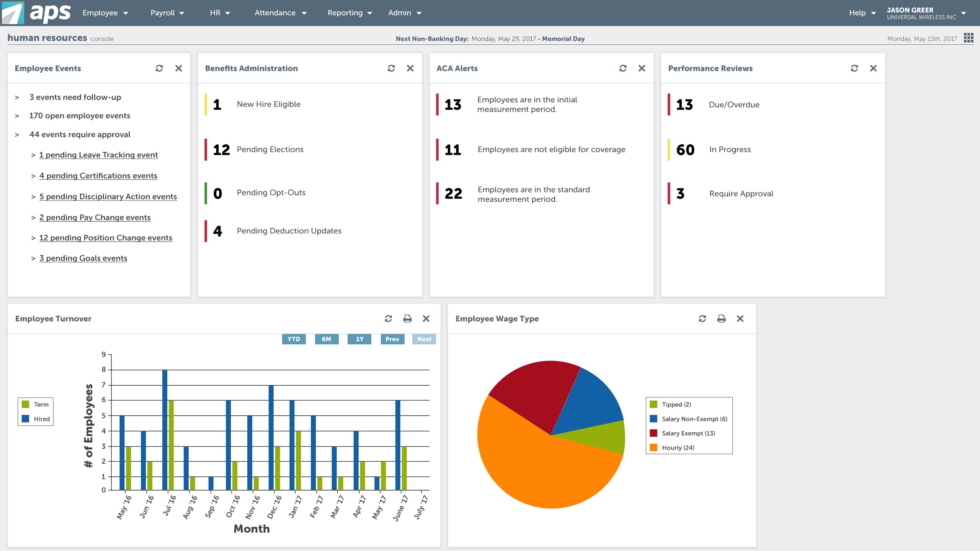Close the Employee Wage Type panel
Viewport: 980px width, 551px height.
tap(740, 318)
